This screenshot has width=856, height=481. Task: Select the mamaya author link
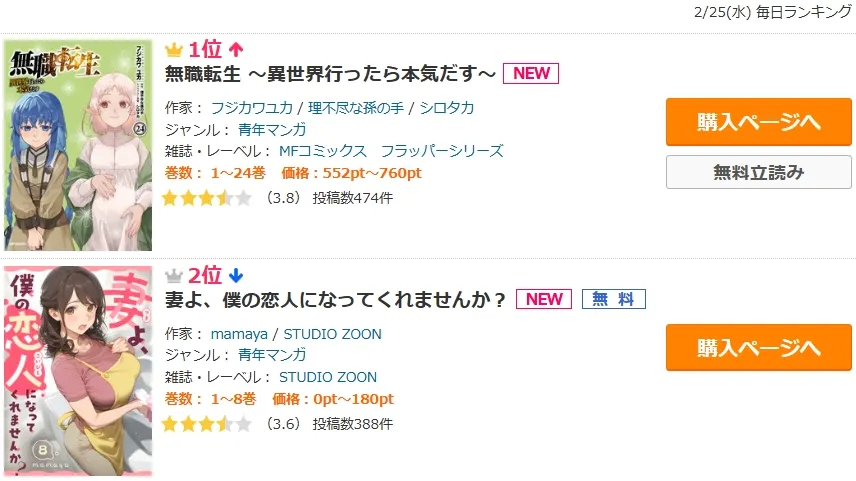(x=240, y=334)
